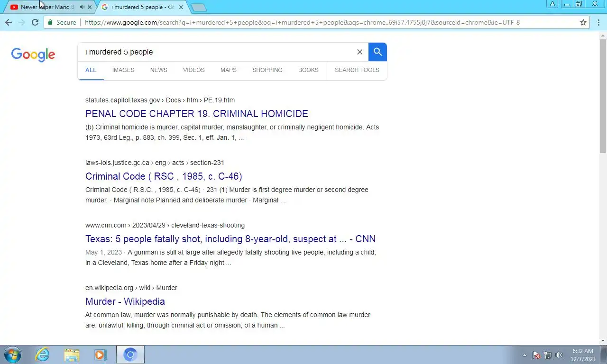Open the clock showing 6:32 AM
Image resolution: width=607 pixels, height=364 pixels.
click(583, 355)
